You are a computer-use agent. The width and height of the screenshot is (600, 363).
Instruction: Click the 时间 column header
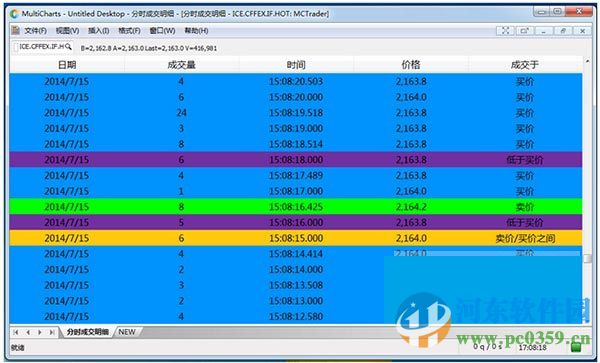tap(296, 65)
